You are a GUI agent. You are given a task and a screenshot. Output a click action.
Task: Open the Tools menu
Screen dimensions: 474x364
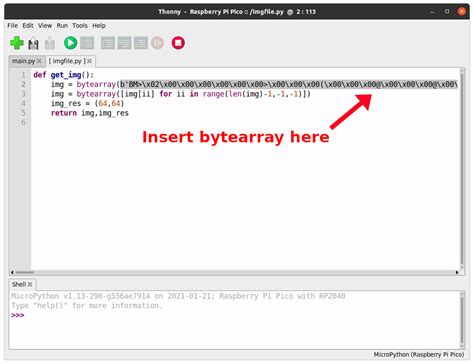click(80, 26)
